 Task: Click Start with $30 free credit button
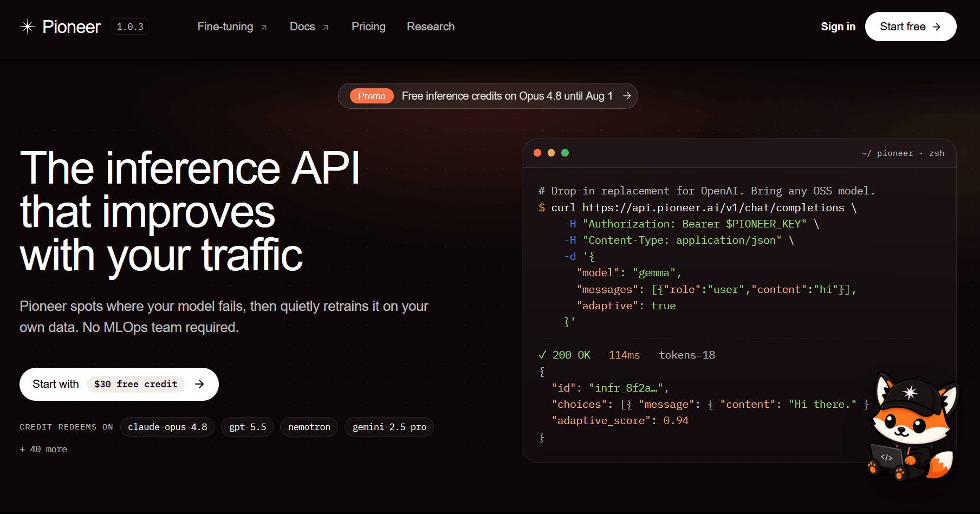pos(119,384)
